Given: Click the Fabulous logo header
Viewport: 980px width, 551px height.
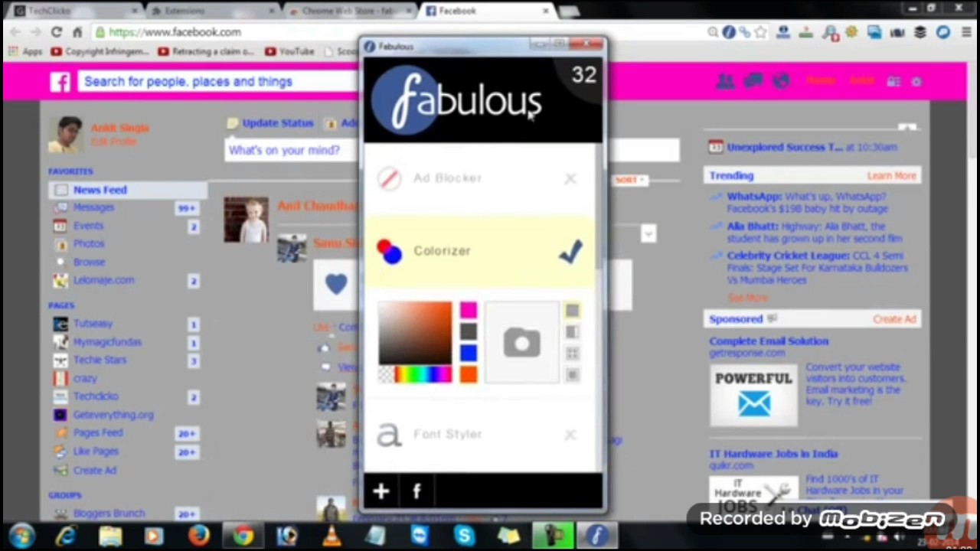Looking at the screenshot, I should (457, 100).
